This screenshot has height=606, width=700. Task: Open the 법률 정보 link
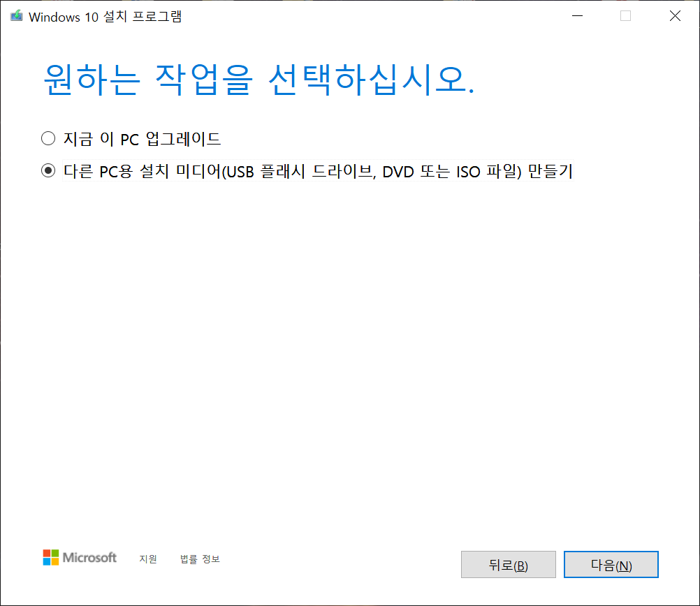(x=200, y=559)
